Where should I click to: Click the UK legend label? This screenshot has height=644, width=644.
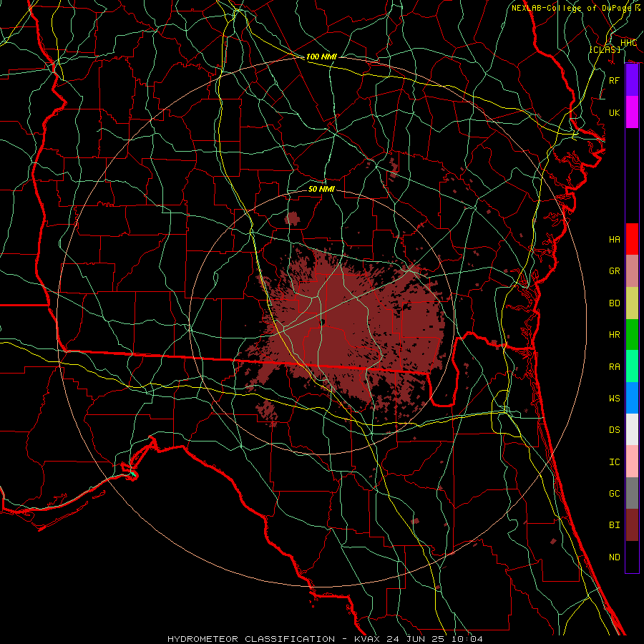[x=614, y=112]
